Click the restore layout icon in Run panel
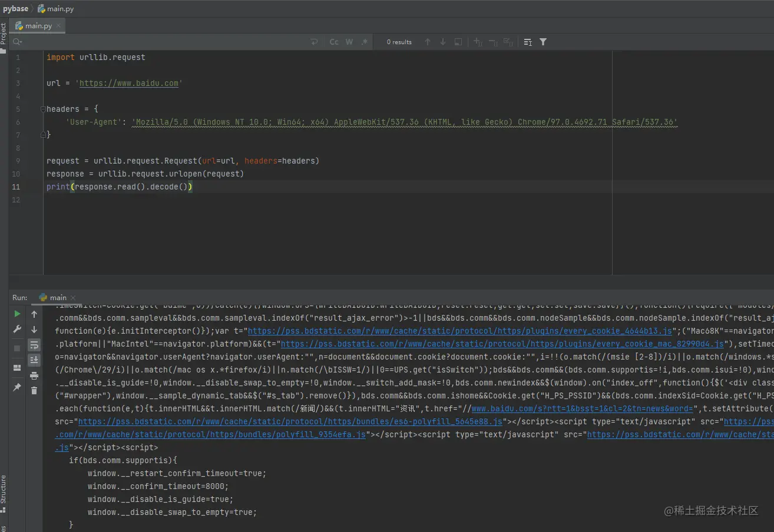This screenshot has width=774, height=532. (17, 368)
